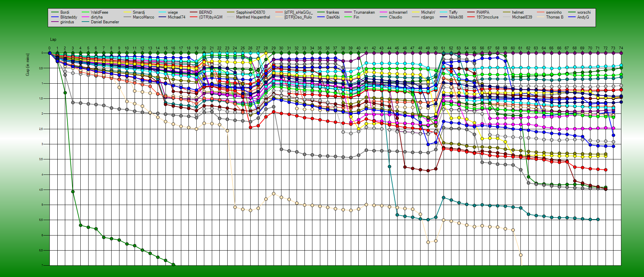
Task: Click AndyG in the legend
Action: pos(583,17)
